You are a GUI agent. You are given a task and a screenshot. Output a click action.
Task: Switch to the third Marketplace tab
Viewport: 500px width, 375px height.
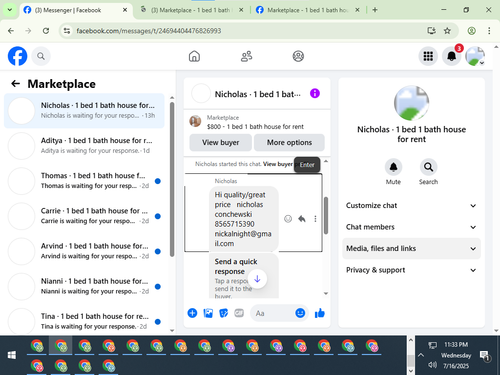coord(307,10)
